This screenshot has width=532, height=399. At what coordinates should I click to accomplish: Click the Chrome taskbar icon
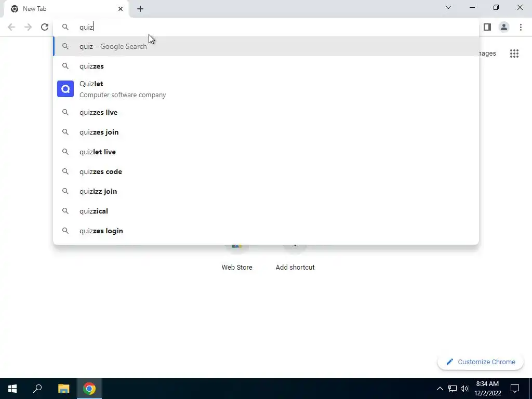89,389
